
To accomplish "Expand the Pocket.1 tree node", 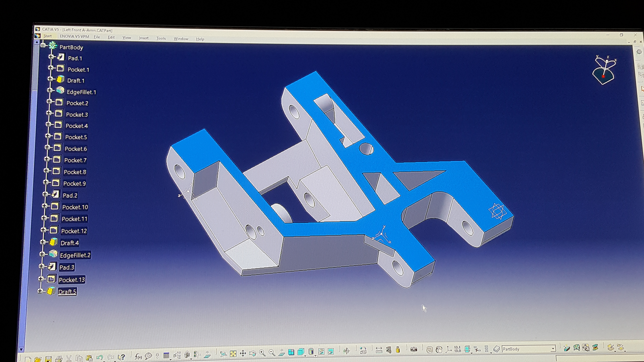I will tap(51, 68).
